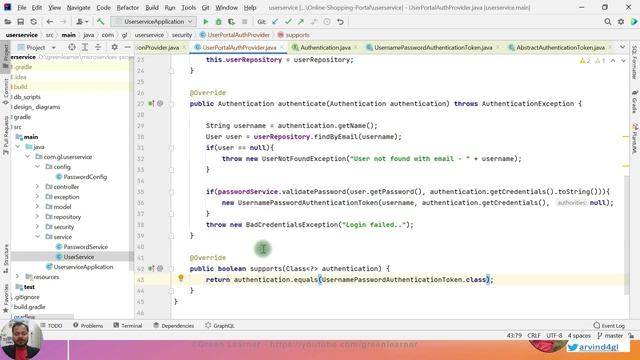640x360 pixels.
Task: Show hidden editor tabs dropdown arrow
Action: 622,47
